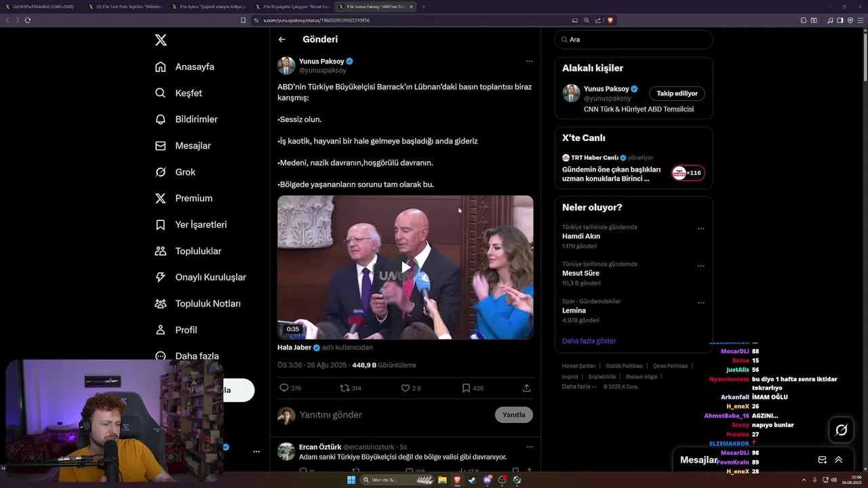Image resolution: width=868 pixels, height=488 pixels.
Task: Click the Yanıtla button
Action: (x=514, y=415)
